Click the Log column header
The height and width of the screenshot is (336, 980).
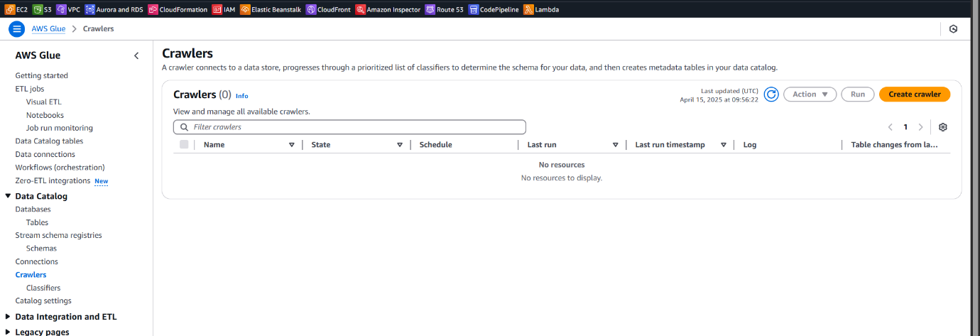[750, 144]
